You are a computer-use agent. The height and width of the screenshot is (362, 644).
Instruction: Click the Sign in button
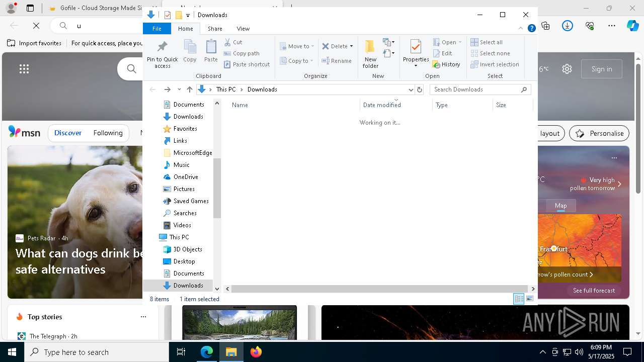click(602, 69)
